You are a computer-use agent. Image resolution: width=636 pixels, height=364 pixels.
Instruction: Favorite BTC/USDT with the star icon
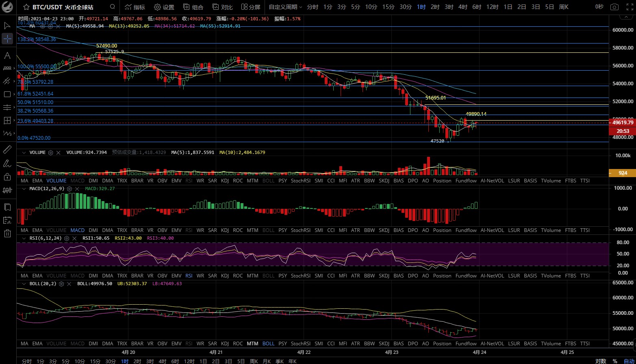click(x=26, y=7)
